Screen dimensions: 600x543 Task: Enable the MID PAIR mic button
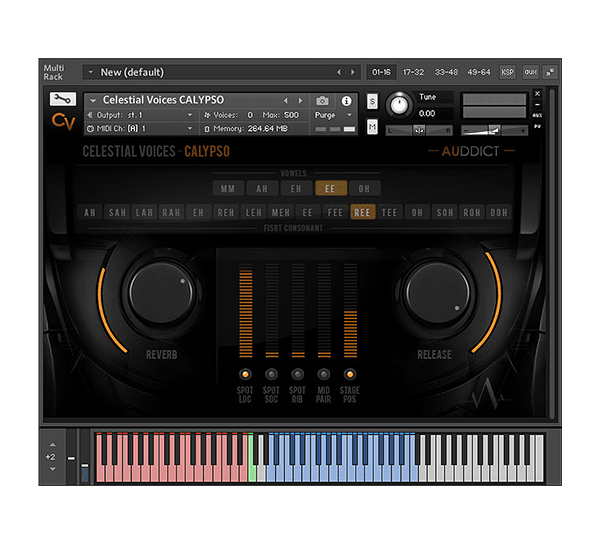click(324, 374)
